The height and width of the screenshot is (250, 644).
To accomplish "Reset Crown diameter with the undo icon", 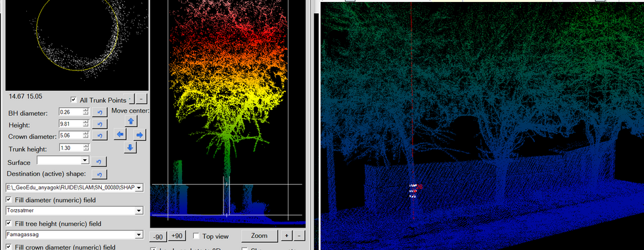I will 100,136.
